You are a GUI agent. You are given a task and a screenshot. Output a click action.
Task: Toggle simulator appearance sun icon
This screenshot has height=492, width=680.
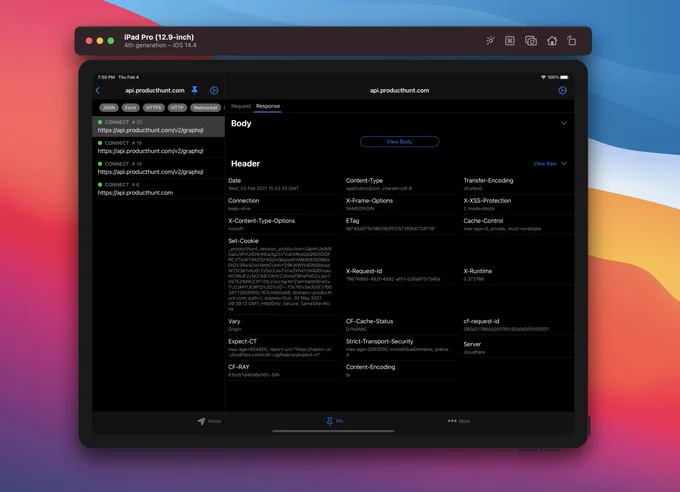point(490,41)
